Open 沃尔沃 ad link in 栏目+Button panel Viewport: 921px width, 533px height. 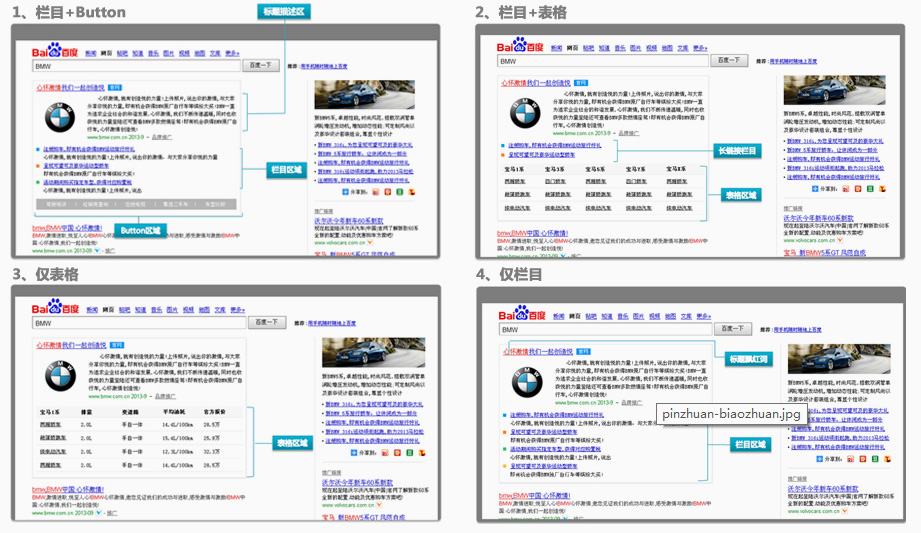348,221
